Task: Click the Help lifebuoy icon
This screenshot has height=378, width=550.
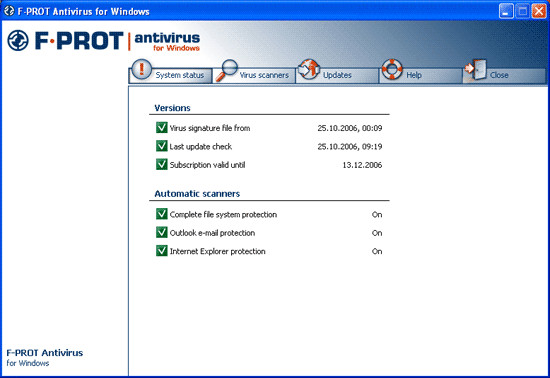Action: (x=392, y=69)
